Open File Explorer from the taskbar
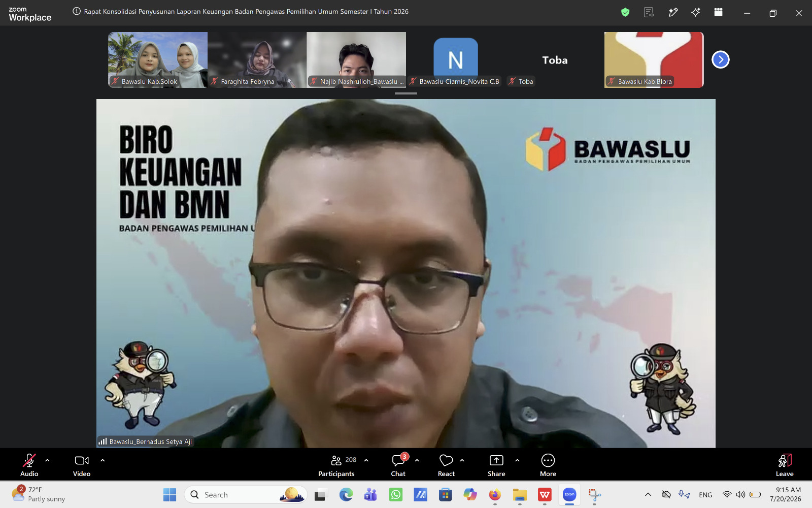 coord(520,495)
